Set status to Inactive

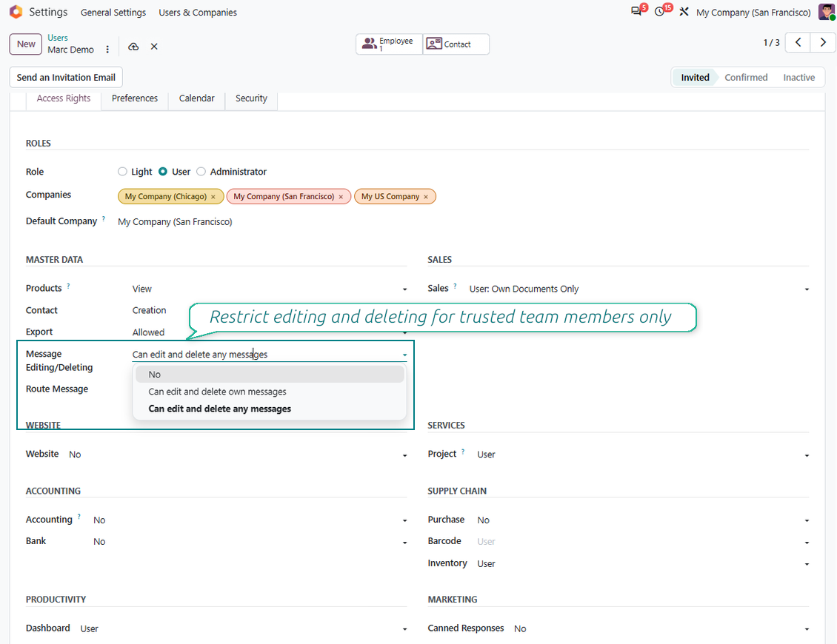(798, 78)
